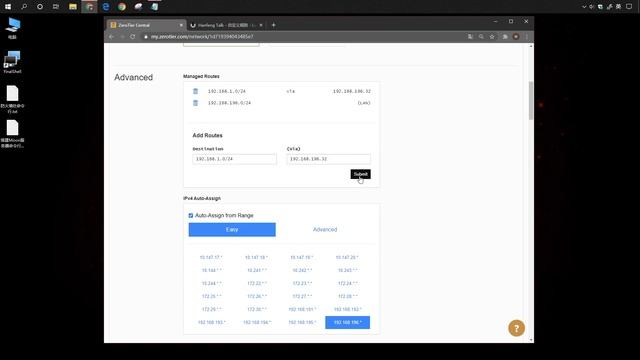The width and height of the screenshot is (640, 360).
Task: Submit the new route
Action: pos(360,174)
